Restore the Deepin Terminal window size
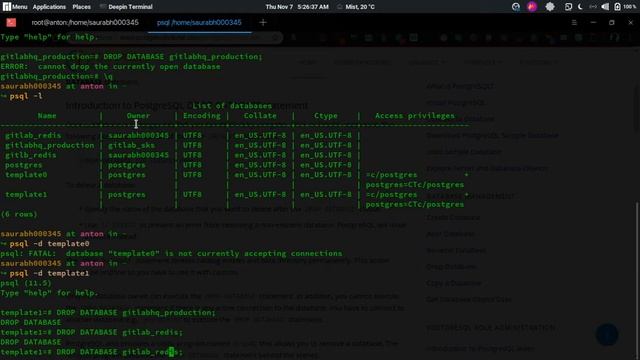 (611, 22)
